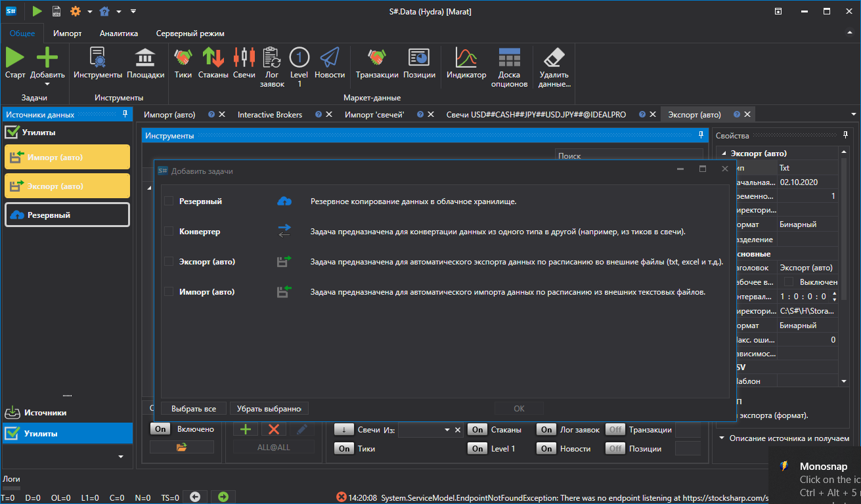Open the Interactive Brokers tab
Screen dimensions: 861x504
(x=270, y=114)
